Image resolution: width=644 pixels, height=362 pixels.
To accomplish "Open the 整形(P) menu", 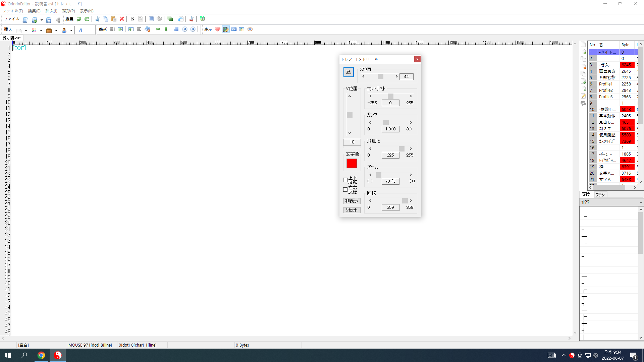I will point(68,11).
